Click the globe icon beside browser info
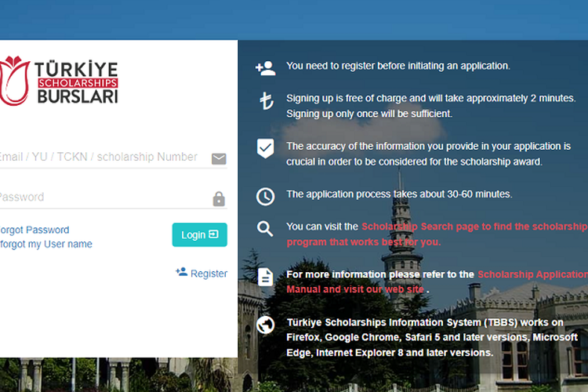This screenshot has height=392, width=588. (x=265, y=325)
